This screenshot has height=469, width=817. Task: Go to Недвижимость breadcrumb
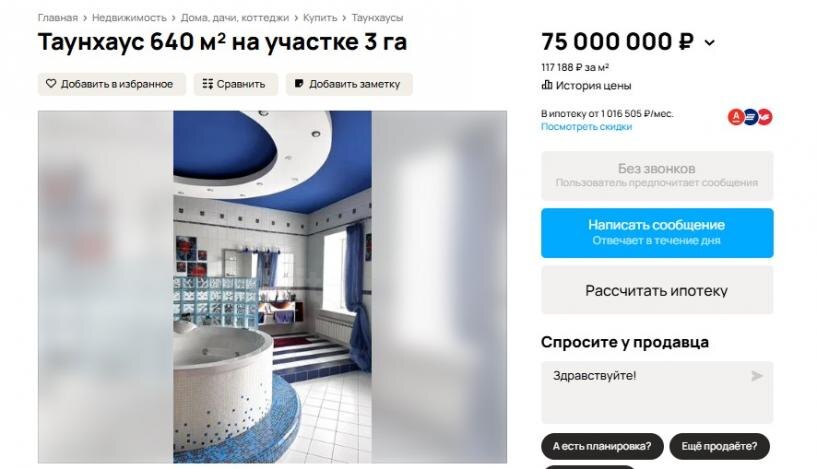129,18
